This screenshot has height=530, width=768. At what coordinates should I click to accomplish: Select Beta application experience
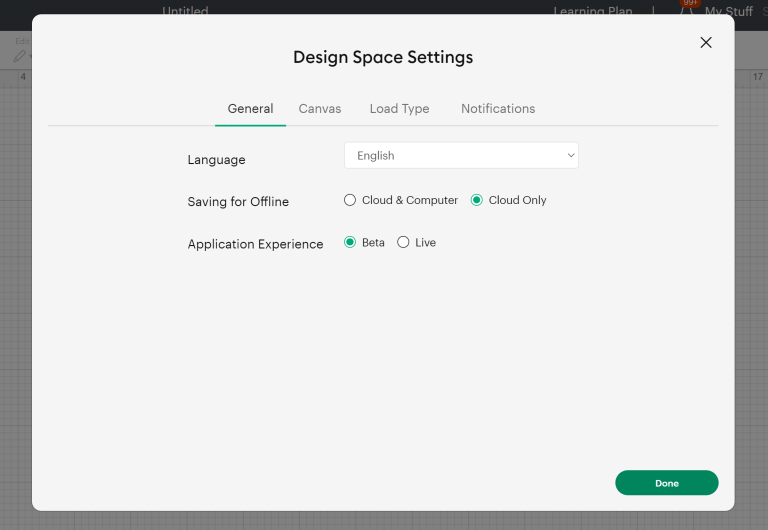pos(350,242)
